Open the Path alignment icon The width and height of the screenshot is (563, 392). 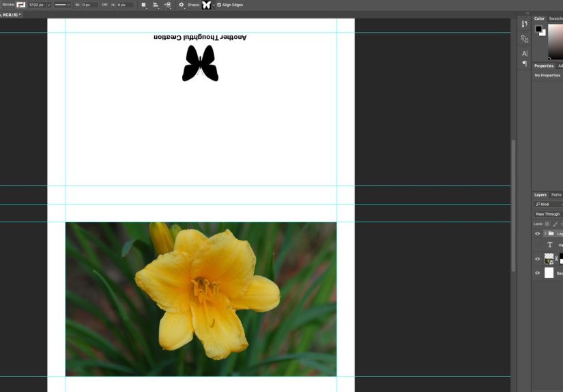156,5
